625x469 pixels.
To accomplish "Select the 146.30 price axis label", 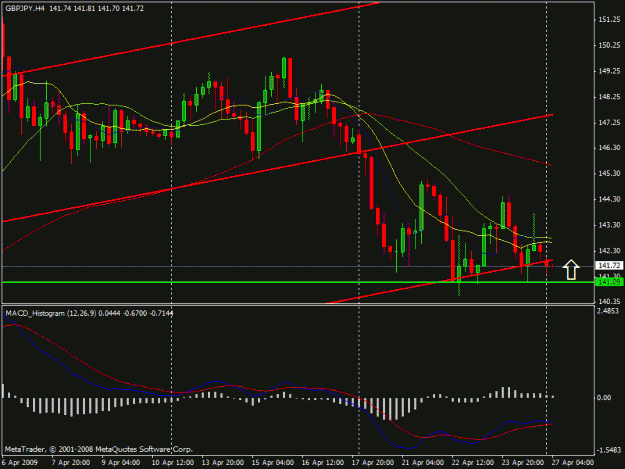I will (609, 148).
